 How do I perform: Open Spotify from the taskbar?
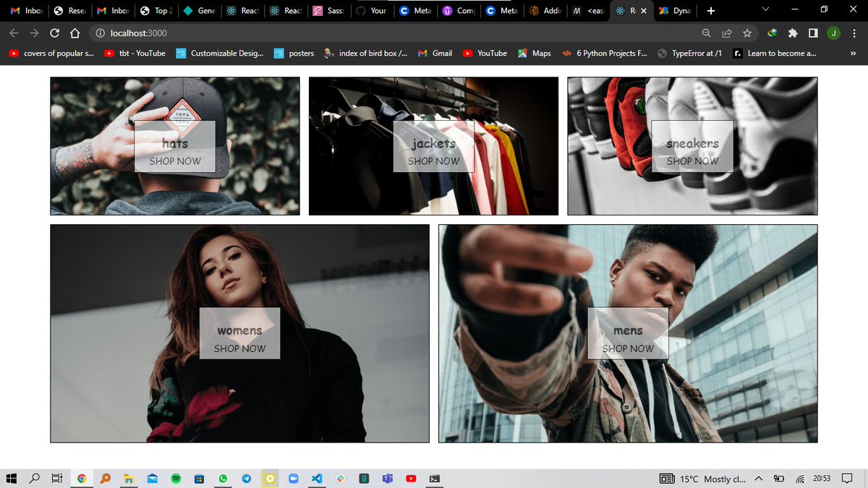(x=176, y=479)
